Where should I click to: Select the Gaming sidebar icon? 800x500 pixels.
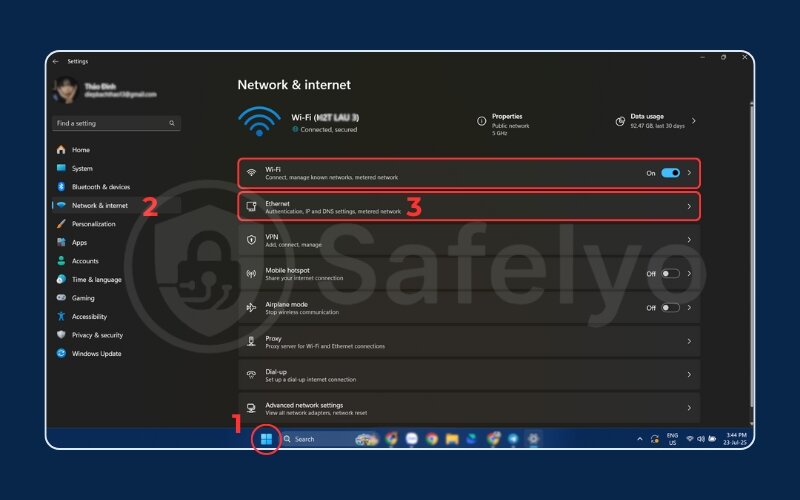(61, 298)
